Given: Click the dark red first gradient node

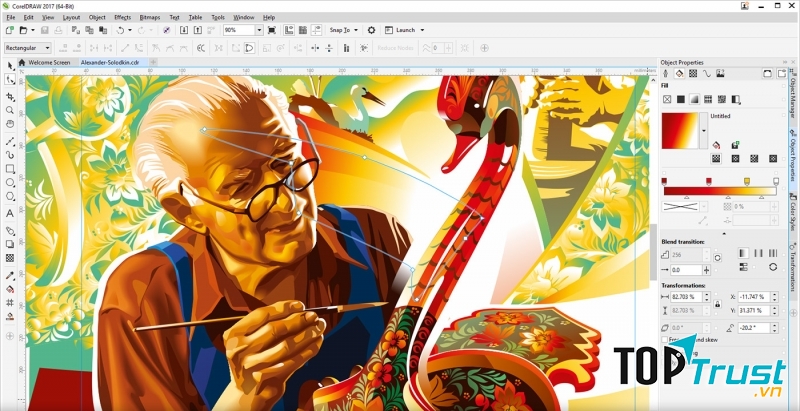Looking at the screenshot, I should pyautogui.click(x=664, y=181).
